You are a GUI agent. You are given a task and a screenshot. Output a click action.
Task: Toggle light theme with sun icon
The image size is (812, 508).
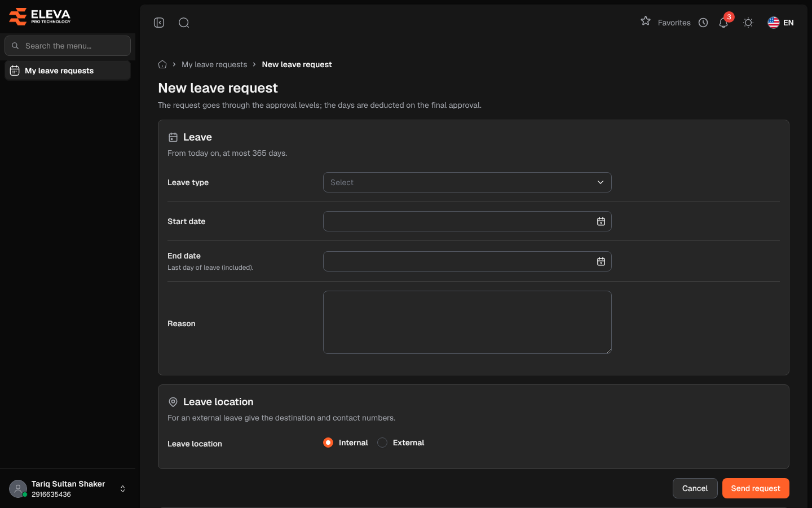click(748, 23)
